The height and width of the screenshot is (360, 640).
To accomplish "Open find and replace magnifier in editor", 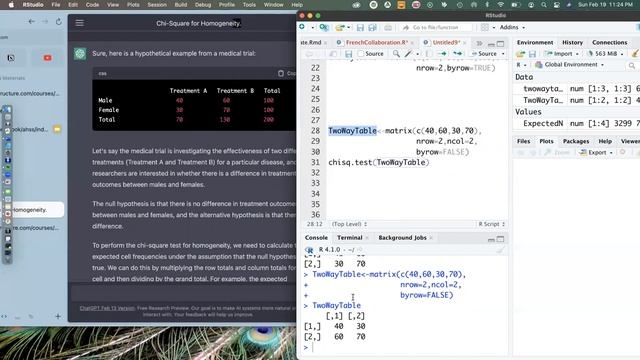I will click(396, 53).
